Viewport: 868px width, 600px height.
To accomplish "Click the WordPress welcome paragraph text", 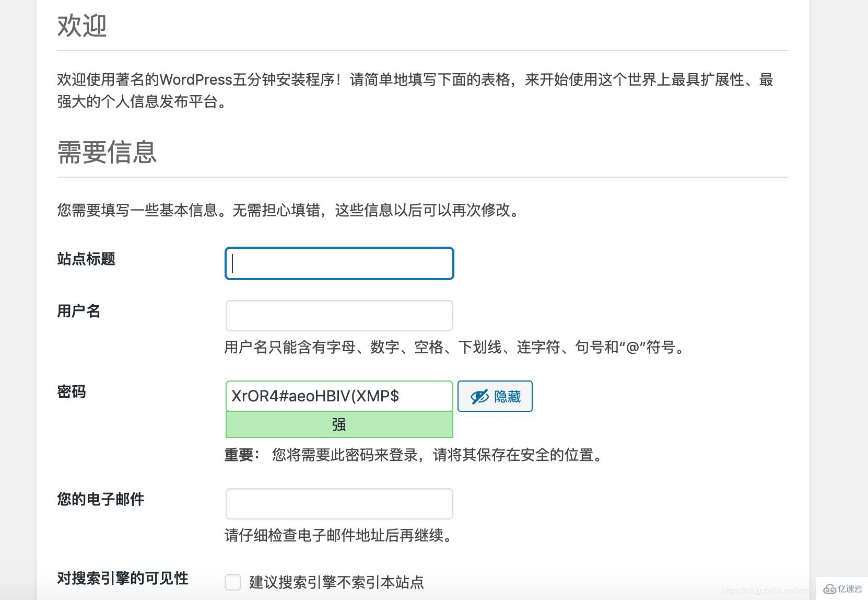I will click(415, 90).
